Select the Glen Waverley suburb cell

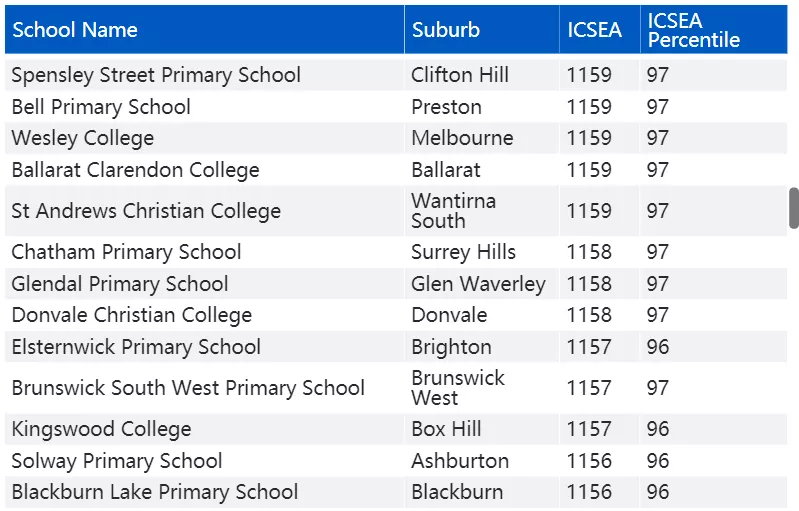click(x=482, y=284)
